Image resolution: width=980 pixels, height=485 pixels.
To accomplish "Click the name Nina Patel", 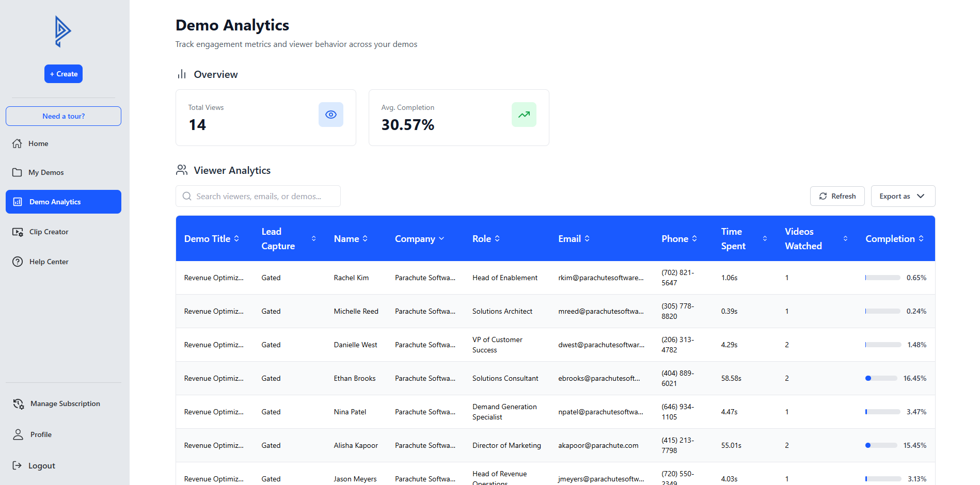I will point(350,412).
